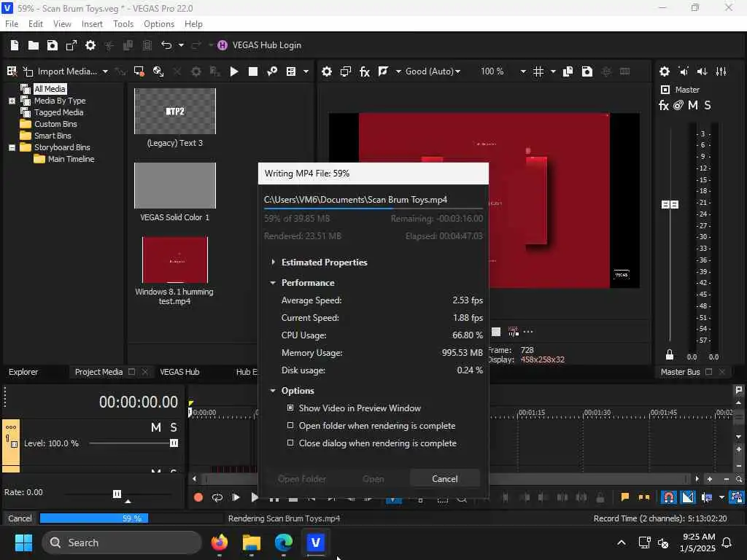The image size is (747, 560).
Task: Toggle dim output speaker icon
Action: pyautogui.click(x=703, y=71)
